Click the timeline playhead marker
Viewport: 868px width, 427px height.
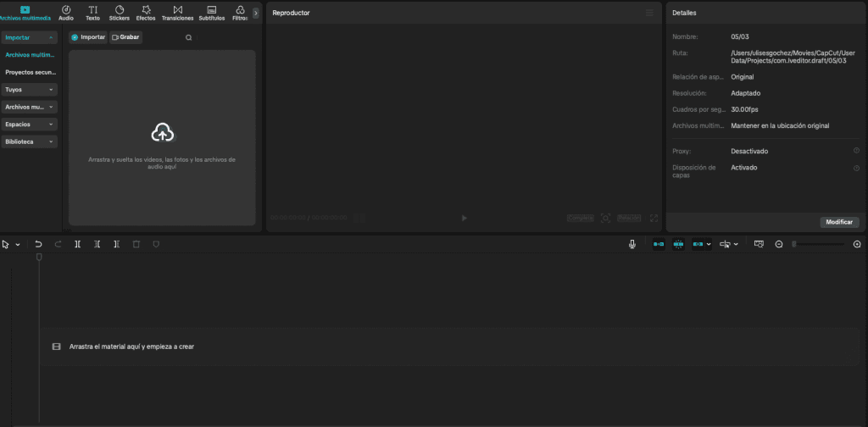coord(39,258)
